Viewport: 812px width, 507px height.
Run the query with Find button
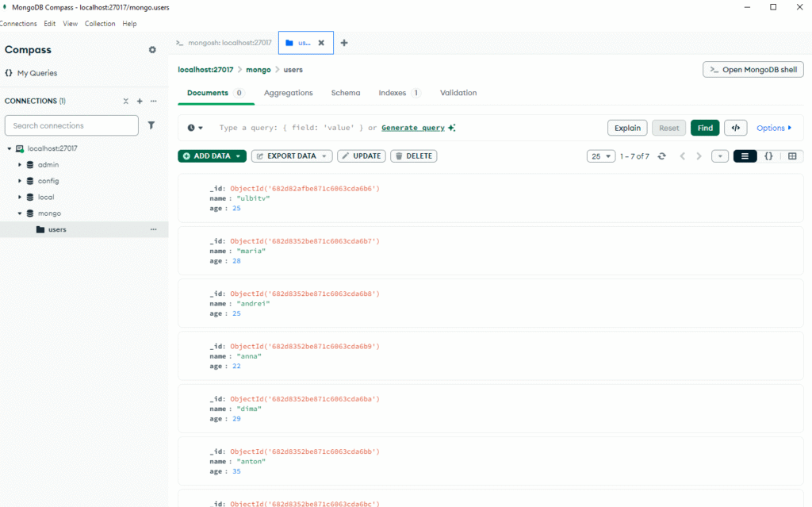click(705, 128)
